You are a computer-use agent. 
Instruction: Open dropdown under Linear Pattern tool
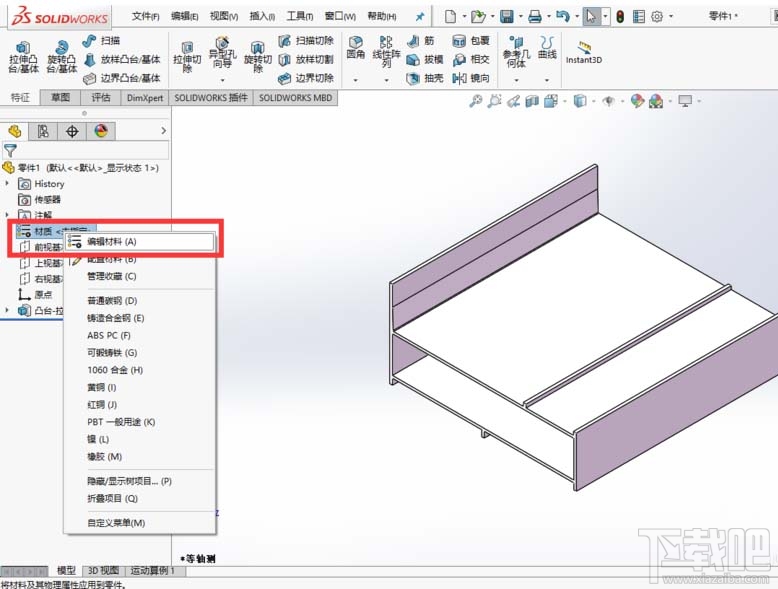pyautogui.click(x=386, y=79)
